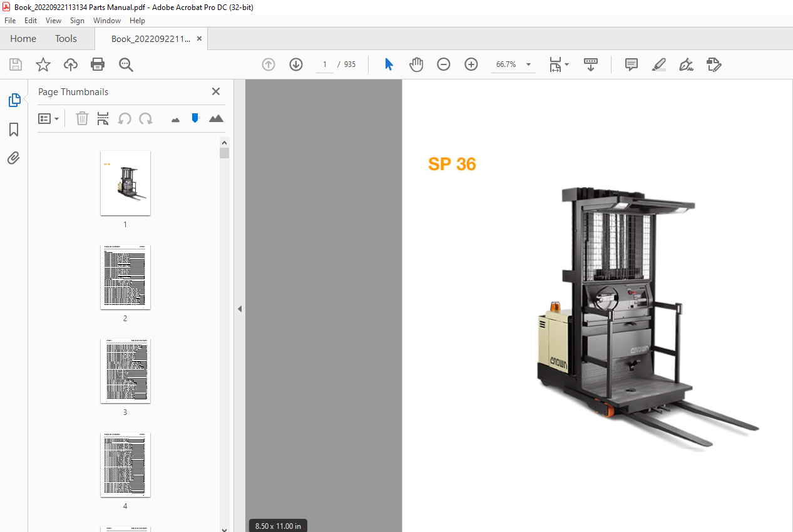The image size is (793, 532).
Task: Open the Bookmarks panel
Action: click(x=14, y=130)
